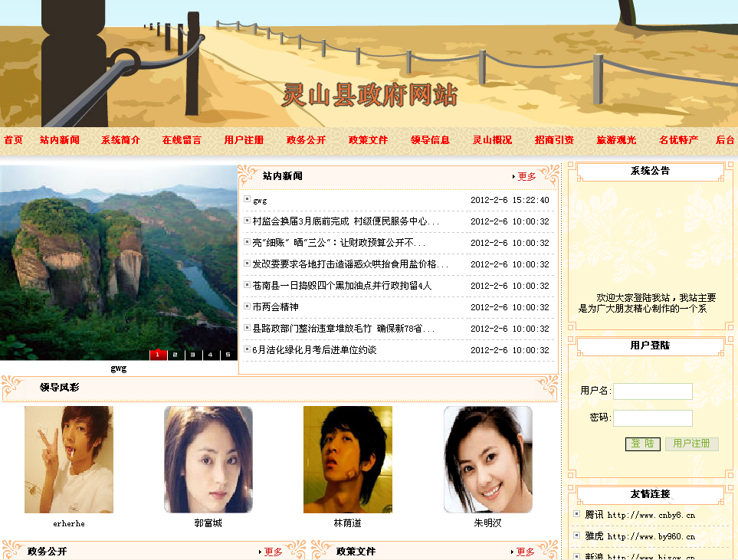738x560 pixels.
Task: Open 招商引资 navigation item
Action: pos(554,139)
